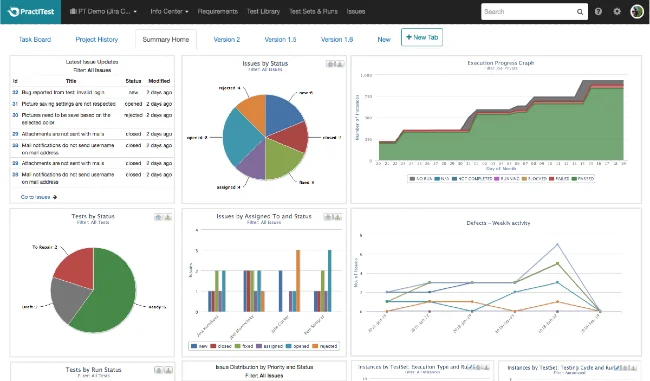Print the Issues by Status chart
This screenshot has height=381, width=650.
pos(330,64)
